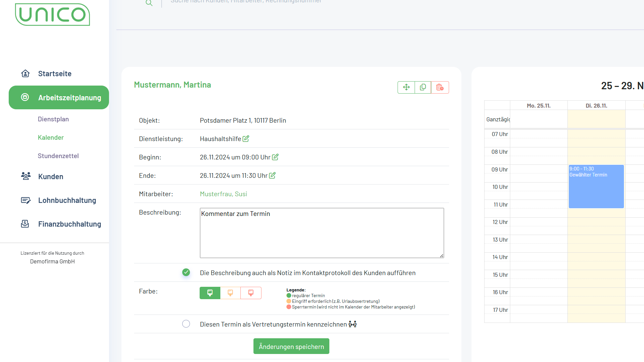Edit the Ende time pencil icon
Screen dimensions: 644x362
[x=272, y=175]
